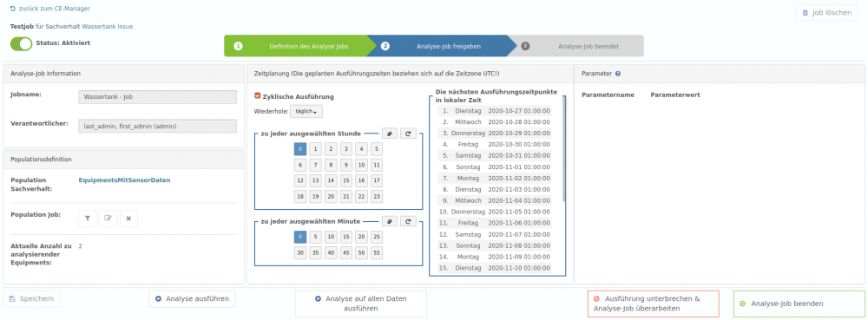
Task: Click Analyse auf allen Daten ausführen
Action: [361, 304]
